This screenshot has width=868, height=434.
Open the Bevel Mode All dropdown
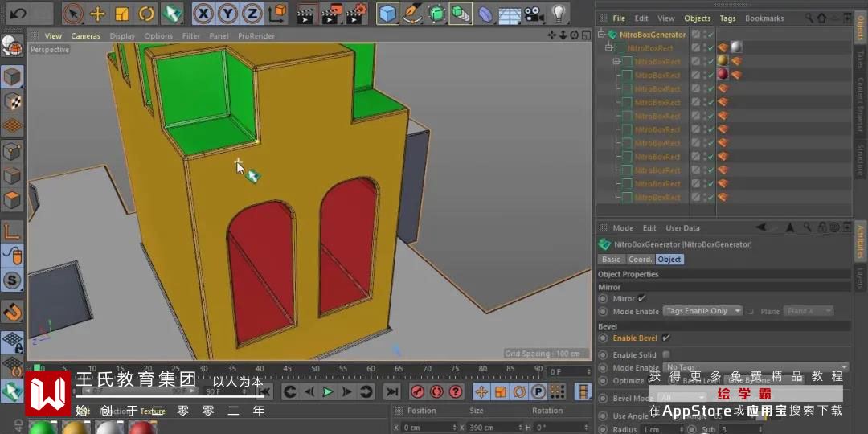point(684,398)
